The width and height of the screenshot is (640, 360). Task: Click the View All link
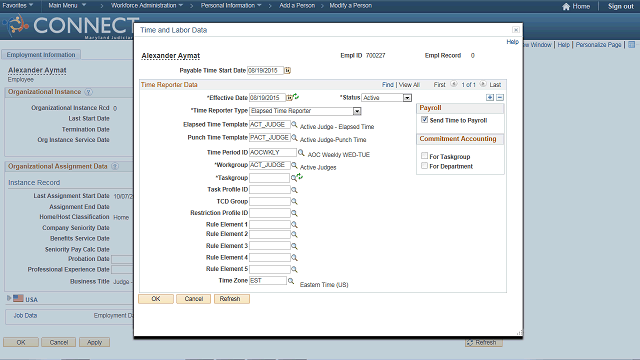(x=409, y=84)
